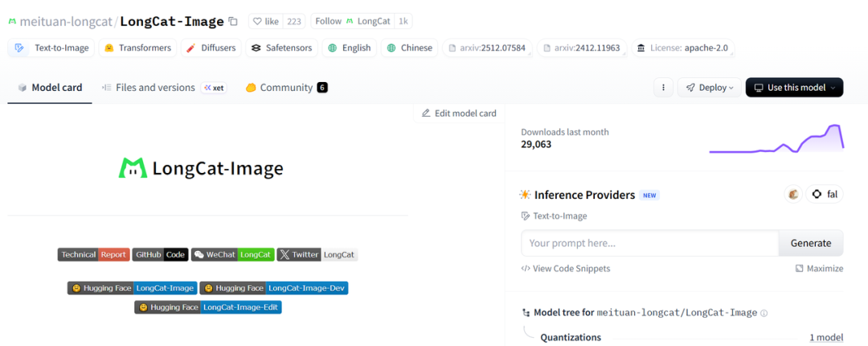This screenshot has height=346, width=868.
Task: Open the meituan-longcat organization link
Action: 65,22
